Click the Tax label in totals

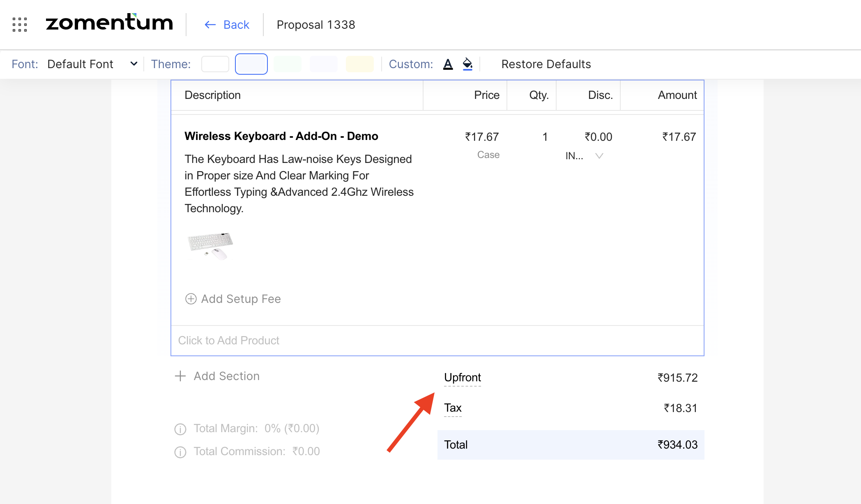pyautogui.click(x=453, y=408)
